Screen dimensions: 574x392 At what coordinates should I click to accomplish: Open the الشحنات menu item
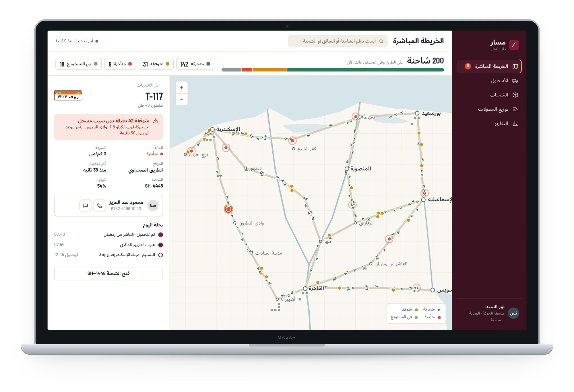point(489,95)
